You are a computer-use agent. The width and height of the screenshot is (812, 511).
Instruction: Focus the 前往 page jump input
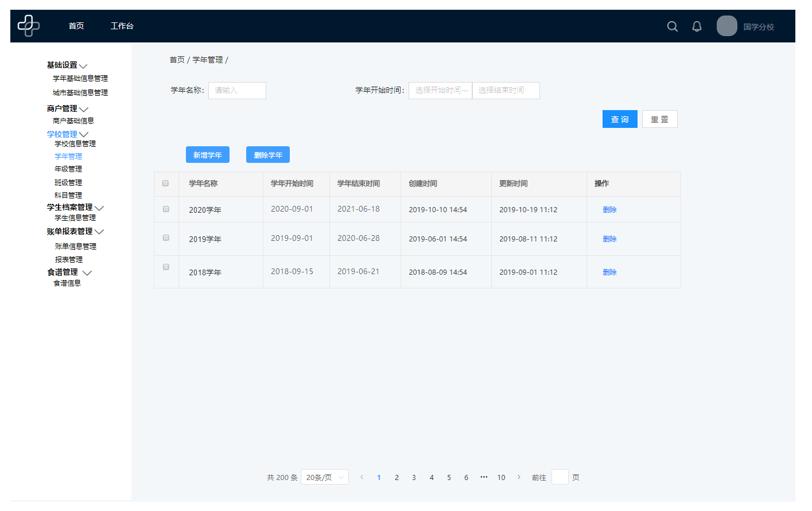560,477
